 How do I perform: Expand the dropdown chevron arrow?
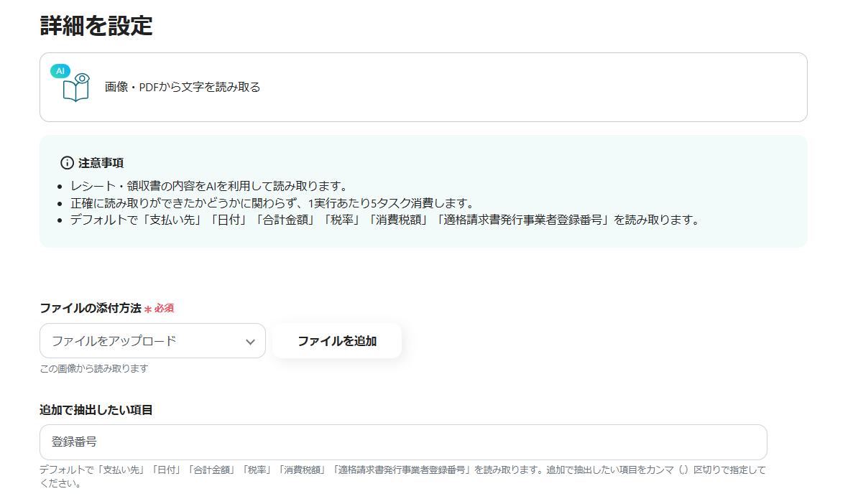click(x=250, y=342)
